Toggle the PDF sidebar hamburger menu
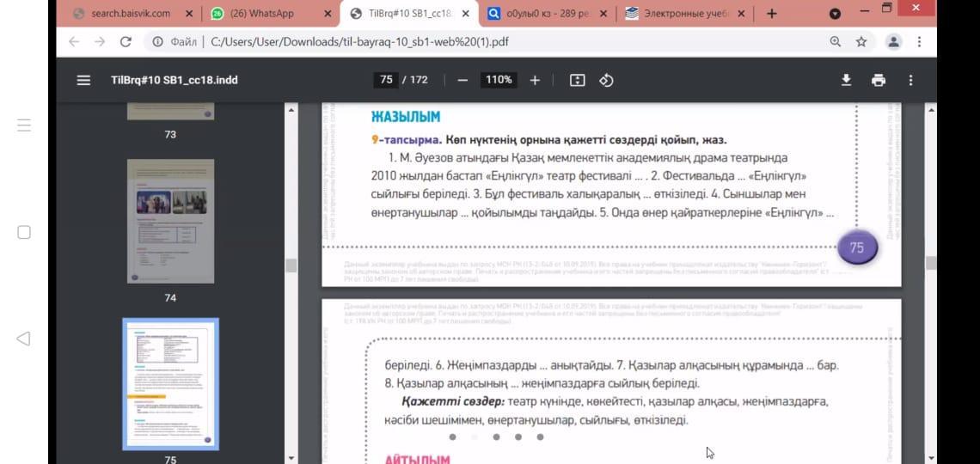The image size is (980, 464). point(83,80)
